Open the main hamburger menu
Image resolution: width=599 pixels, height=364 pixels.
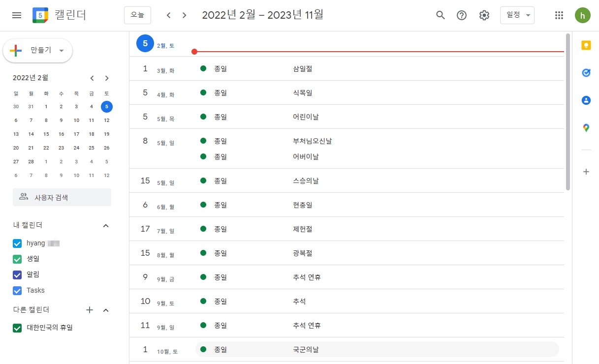pyautogui.click(x=16, y=15)
